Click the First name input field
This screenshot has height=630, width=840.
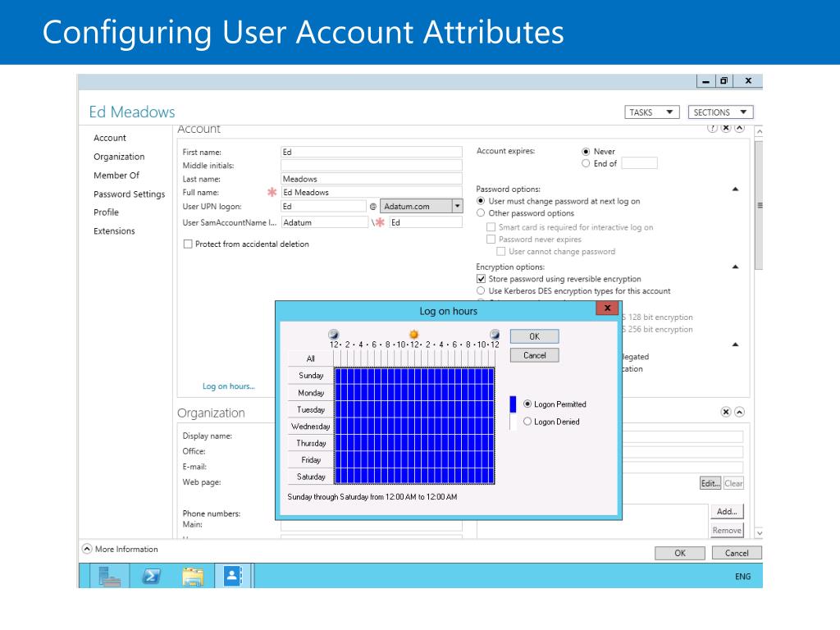coord(372,152)
